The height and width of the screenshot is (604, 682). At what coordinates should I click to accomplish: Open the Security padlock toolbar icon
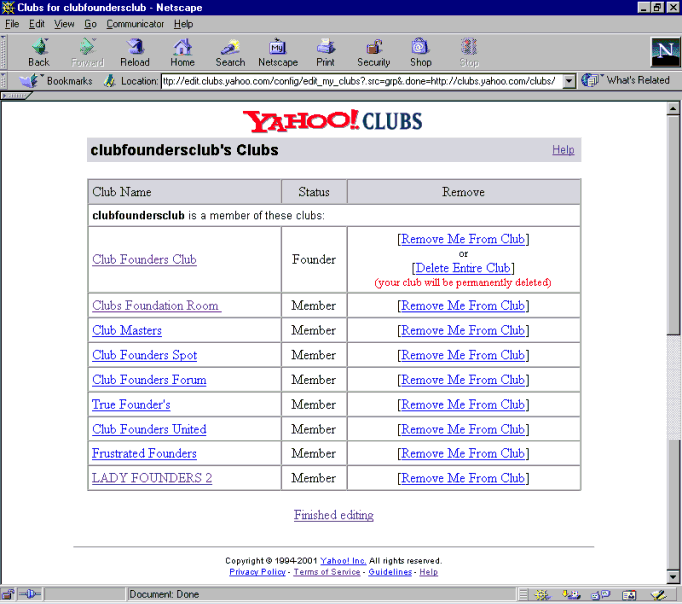point(374,52)
